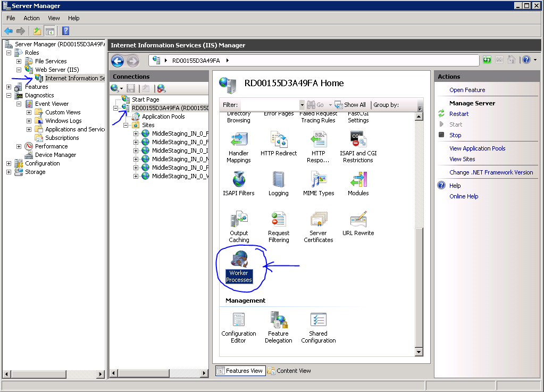Click Restart under Manage Server
The height and width of the screenshot is (392, 544).
pos(459,114)
